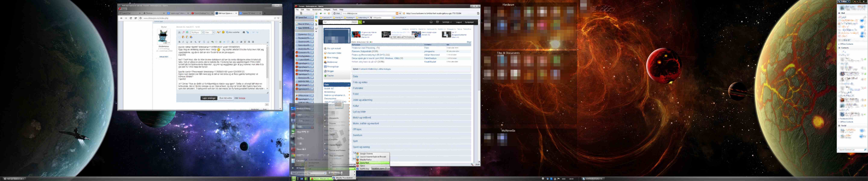Click the red Opera menu button in the left window
This screenshot has width=868, height=181.
(x=123, y=9)
